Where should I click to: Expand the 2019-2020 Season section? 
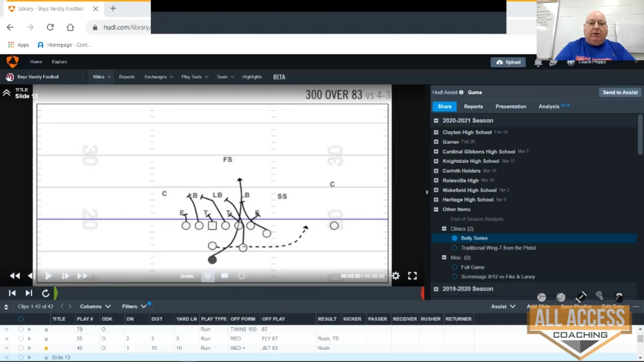click(x=436, y=289)
